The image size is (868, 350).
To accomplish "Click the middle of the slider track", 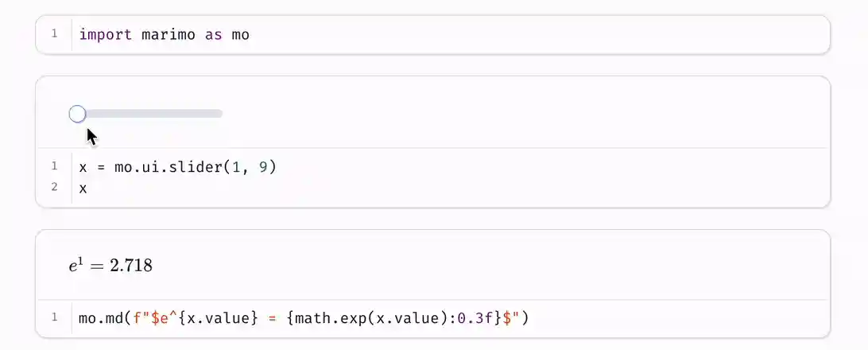I will pos(149,114).
